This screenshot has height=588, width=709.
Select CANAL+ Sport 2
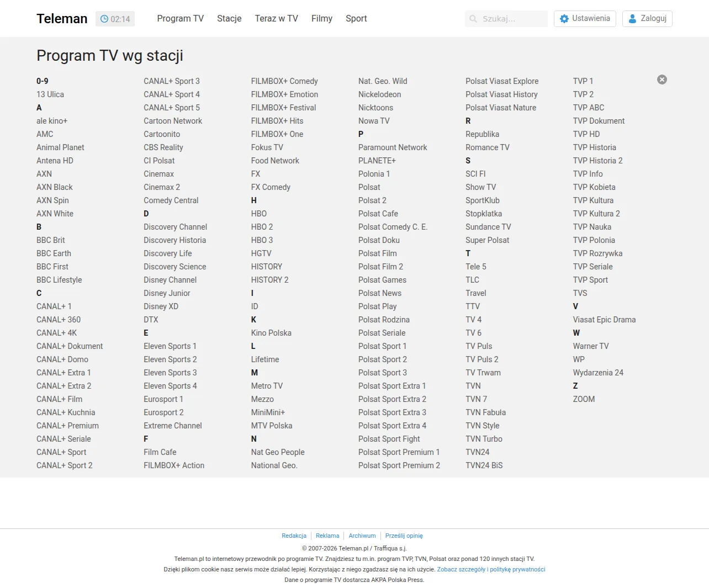tap(65, 465)
